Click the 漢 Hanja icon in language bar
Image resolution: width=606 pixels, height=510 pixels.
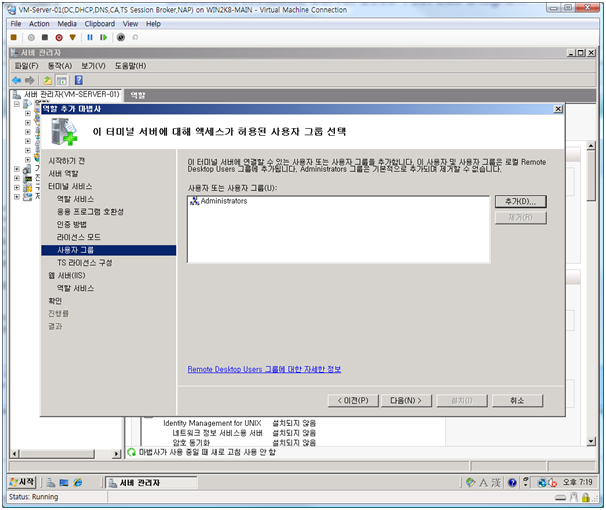coord(496,483)
